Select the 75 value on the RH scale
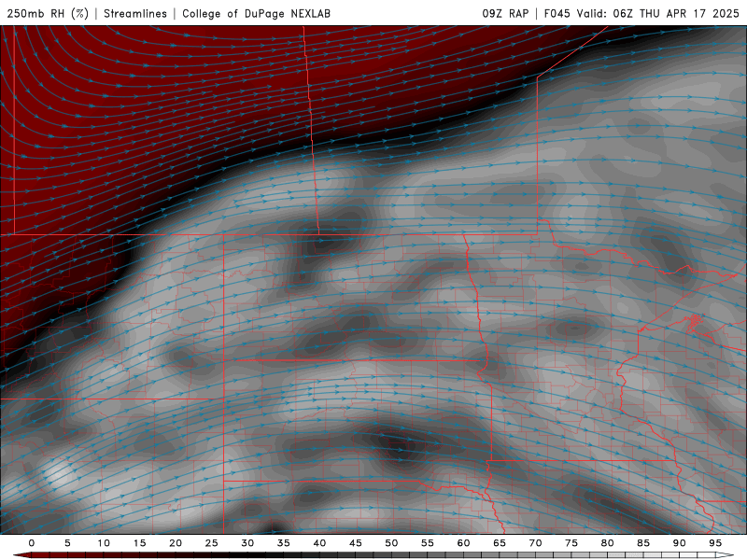 pyautogui.click(x=571, y=543)
